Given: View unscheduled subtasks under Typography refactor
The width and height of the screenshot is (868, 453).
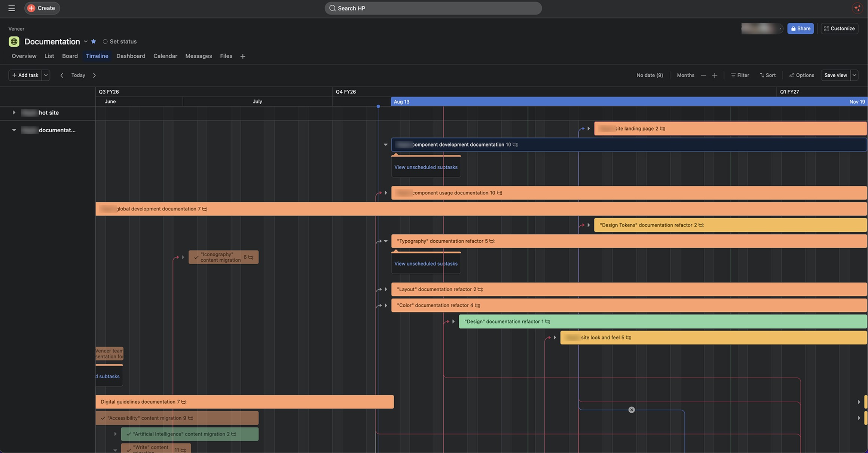Looking at the screenshot, I should [x=426, y=264].
